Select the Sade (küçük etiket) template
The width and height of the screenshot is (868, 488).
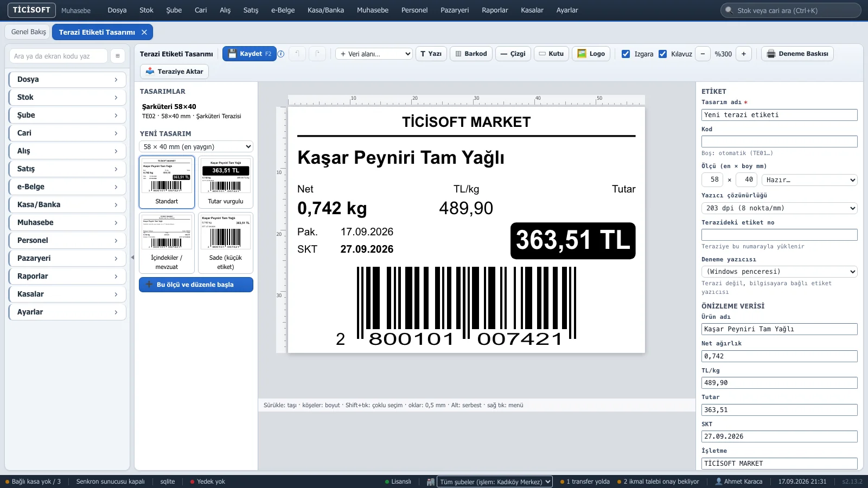(226, 243)
